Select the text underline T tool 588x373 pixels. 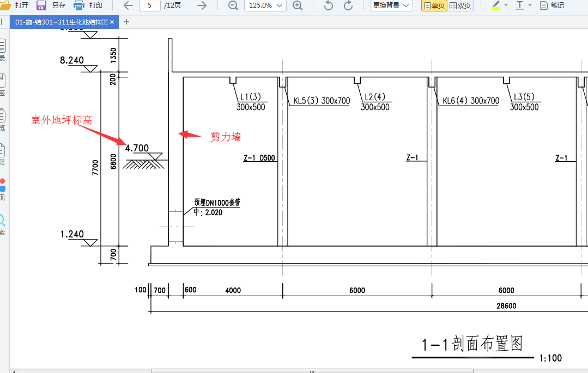(x=520, y=5)
